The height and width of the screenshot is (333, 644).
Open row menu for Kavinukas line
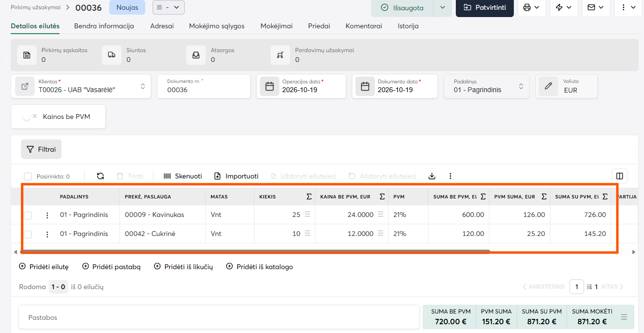(x=47, y=215)
